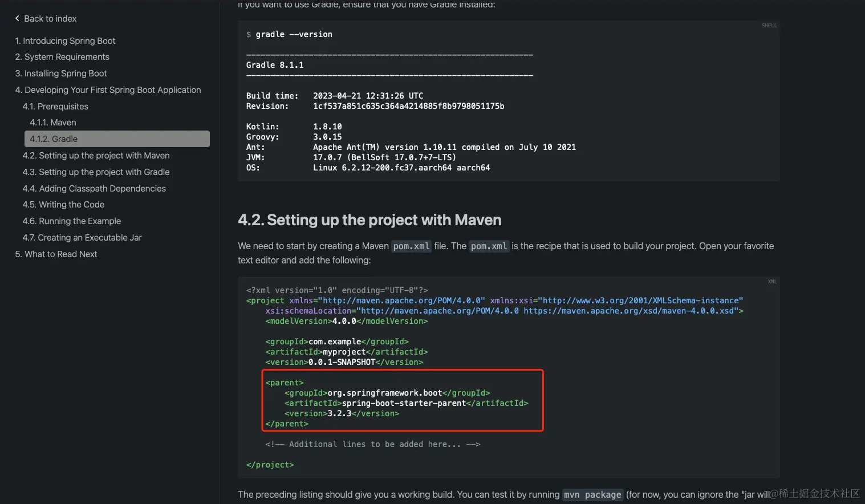Viewport: 865px width, 504px height.
Task: Open 5. What to Read Next
Action: point(56,254)
